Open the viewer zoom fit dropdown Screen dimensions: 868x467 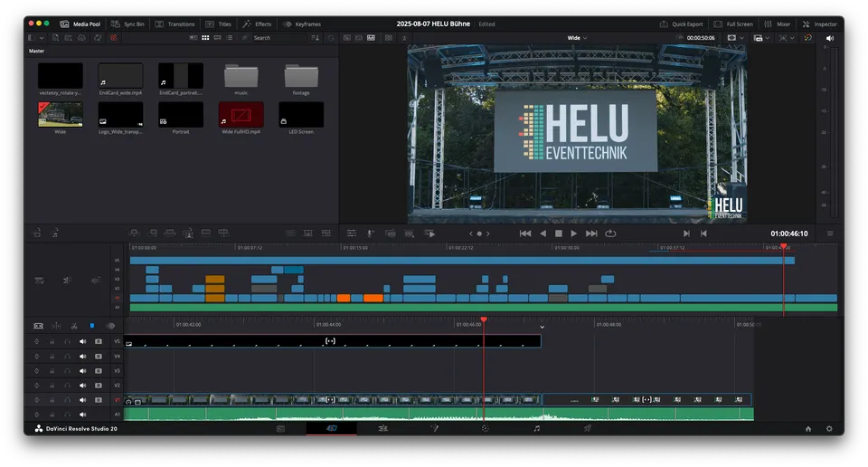point(787,38)
